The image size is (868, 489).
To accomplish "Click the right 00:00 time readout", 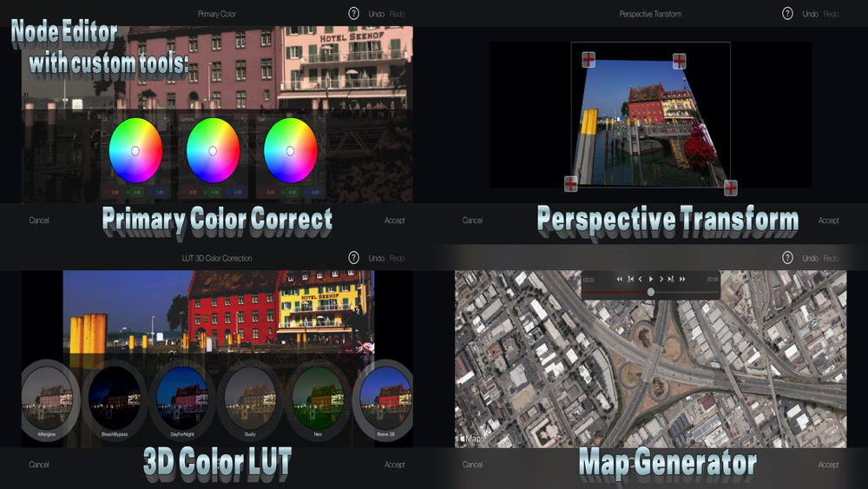I will click(x=713, y=279).
